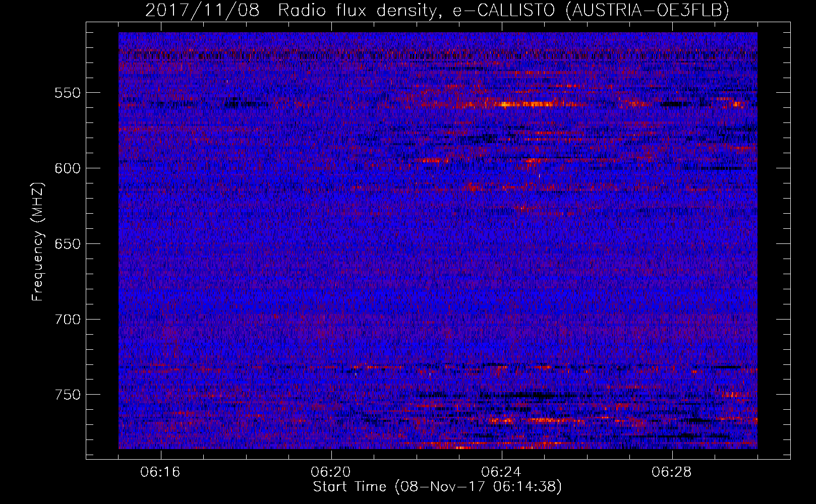Screen dimensions: 816x504
Task: Click the 750 frequency tick label
Action: (68, 395)
